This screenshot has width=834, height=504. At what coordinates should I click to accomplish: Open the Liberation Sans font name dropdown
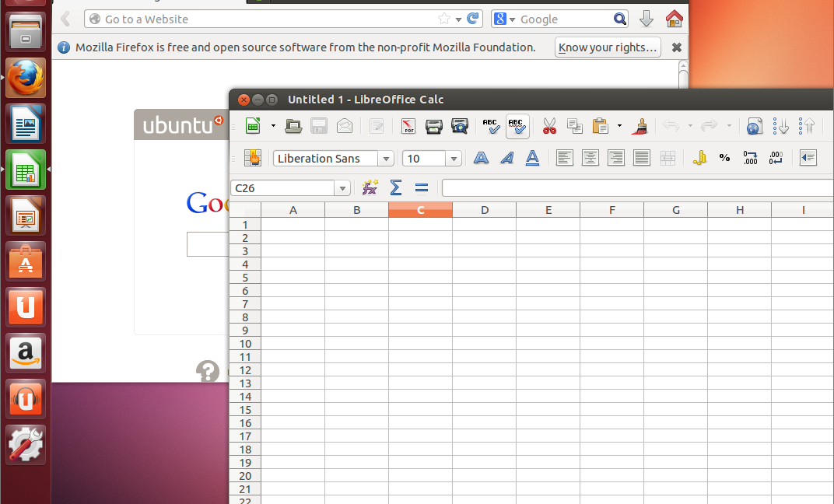click(x=387, y=158)
